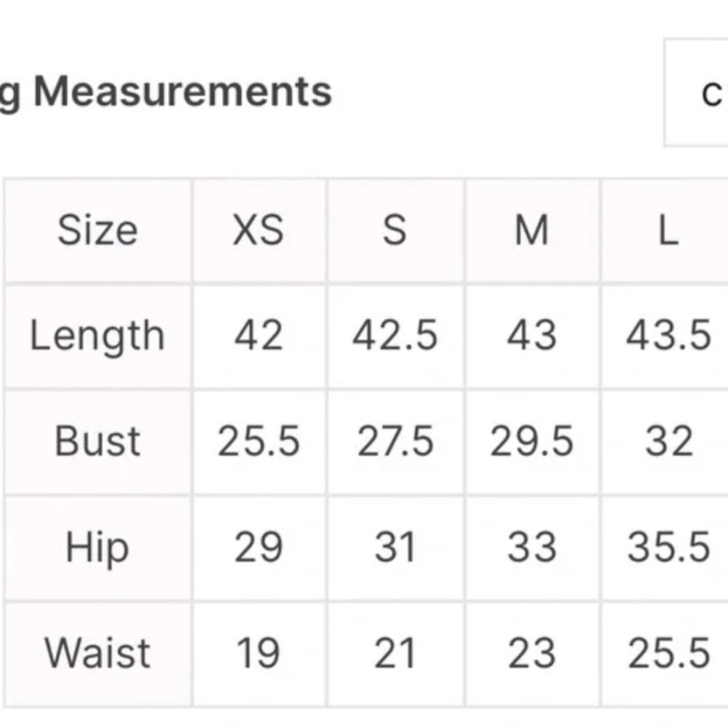Click the partially visible unit button
This screenshot has width=728, height=728.
coord(697,93)
